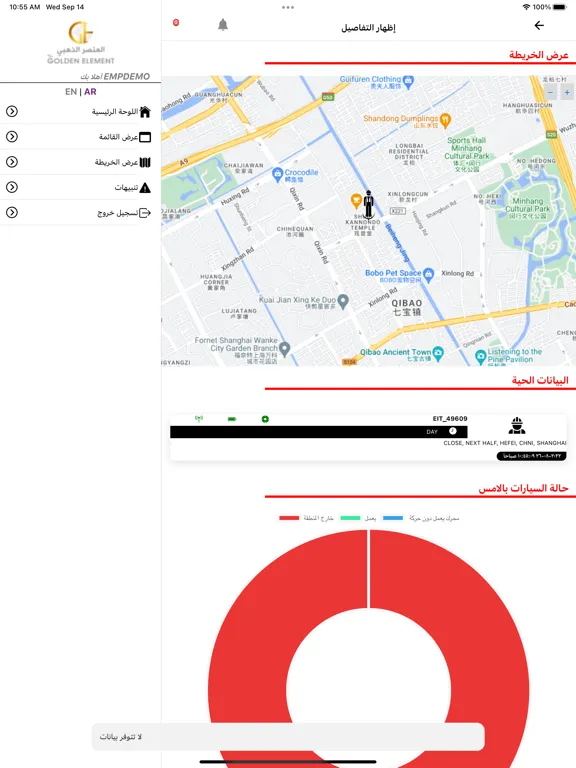This screenshot has height=768, width=576.
Task: Click the Guifuren Clothing shop pin
Action: tap(409, 80)
